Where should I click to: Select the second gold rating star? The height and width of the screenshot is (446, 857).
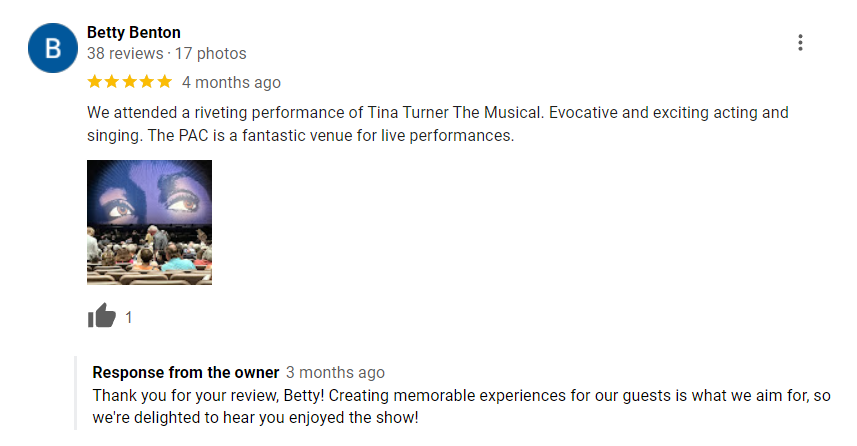click(112, 82)
